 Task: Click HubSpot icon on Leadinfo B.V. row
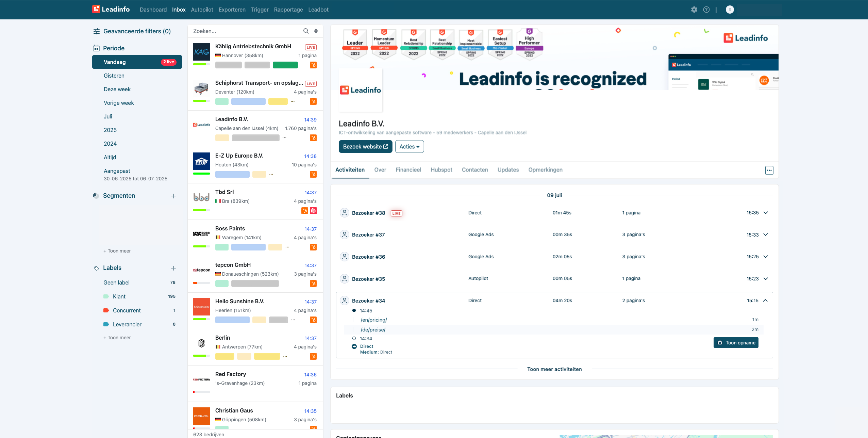[x=313, y=138]
